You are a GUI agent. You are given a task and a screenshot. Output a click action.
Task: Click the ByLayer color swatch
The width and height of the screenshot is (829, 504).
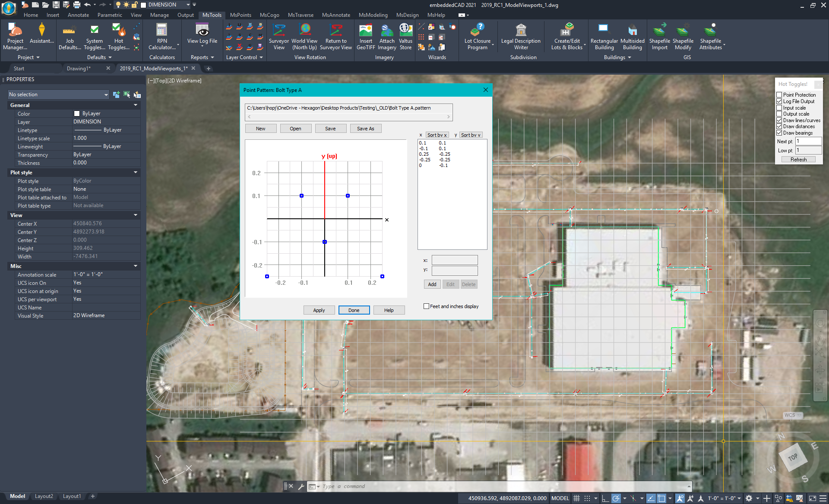tap(76, 113)
